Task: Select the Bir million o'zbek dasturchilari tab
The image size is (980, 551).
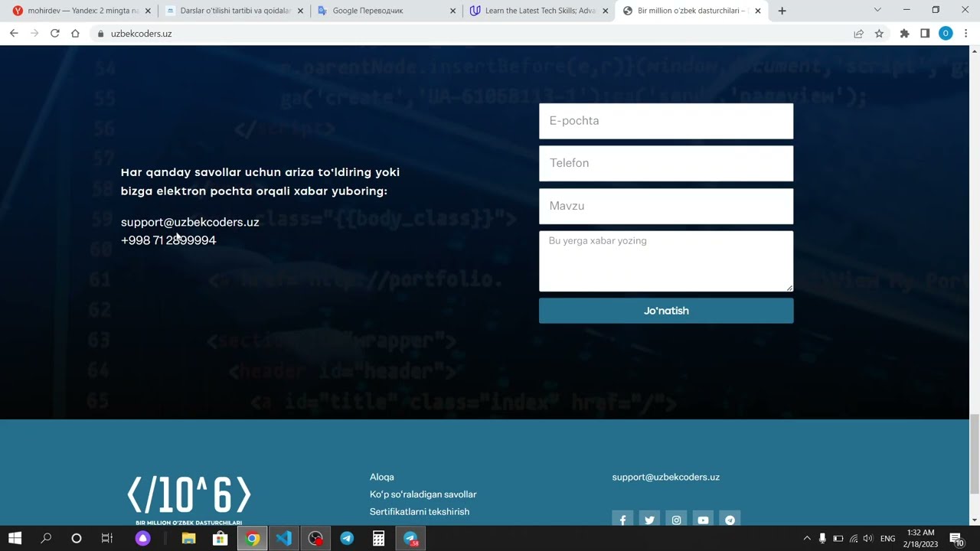Action: pos(691,11)
